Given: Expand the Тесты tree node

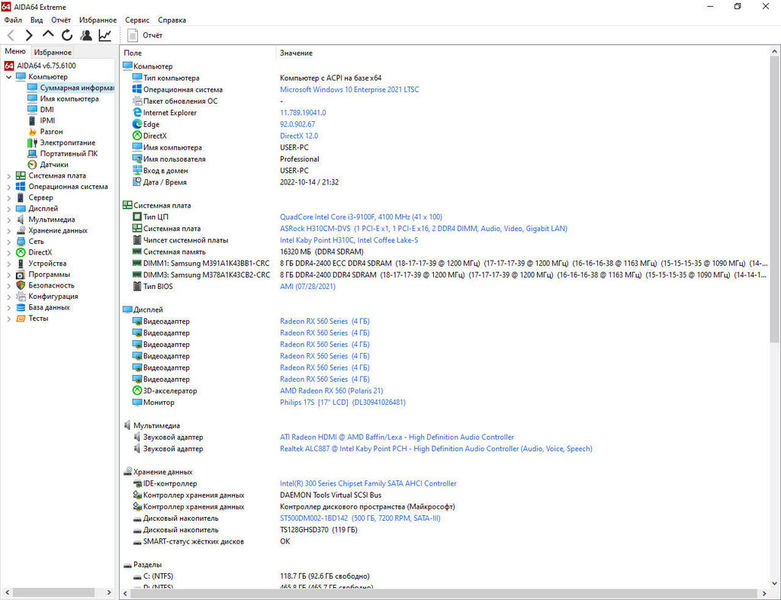Looking at the screenshot, I should tap(8, 319).
